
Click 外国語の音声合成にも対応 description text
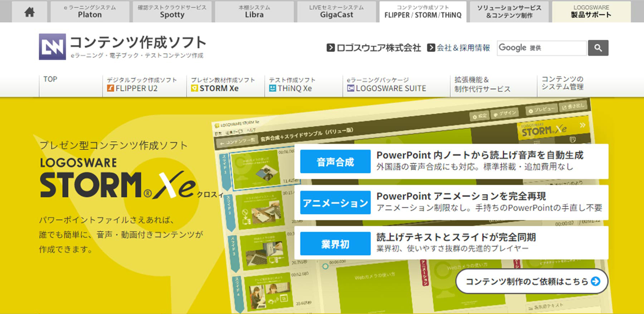click(475, 167)
